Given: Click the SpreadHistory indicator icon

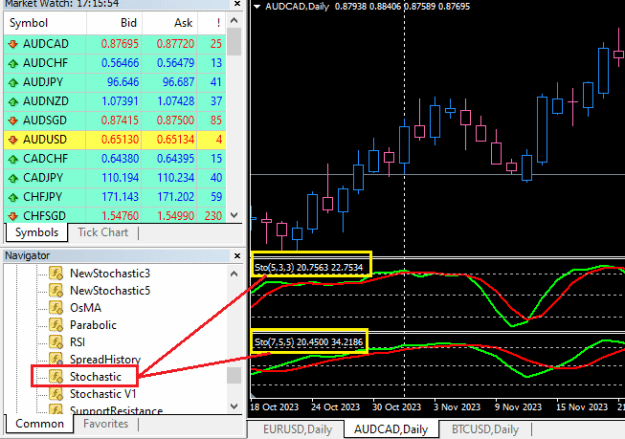Looking at the screenshot, I should pyautogui.click(x=56, y=358).
